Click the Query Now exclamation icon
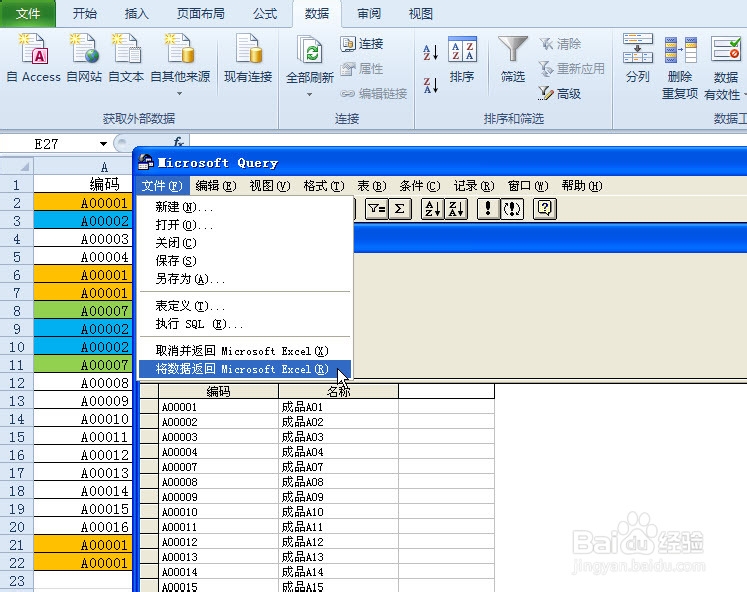The image size is (747, 592). pyautogui.click(x=488, y=209)
